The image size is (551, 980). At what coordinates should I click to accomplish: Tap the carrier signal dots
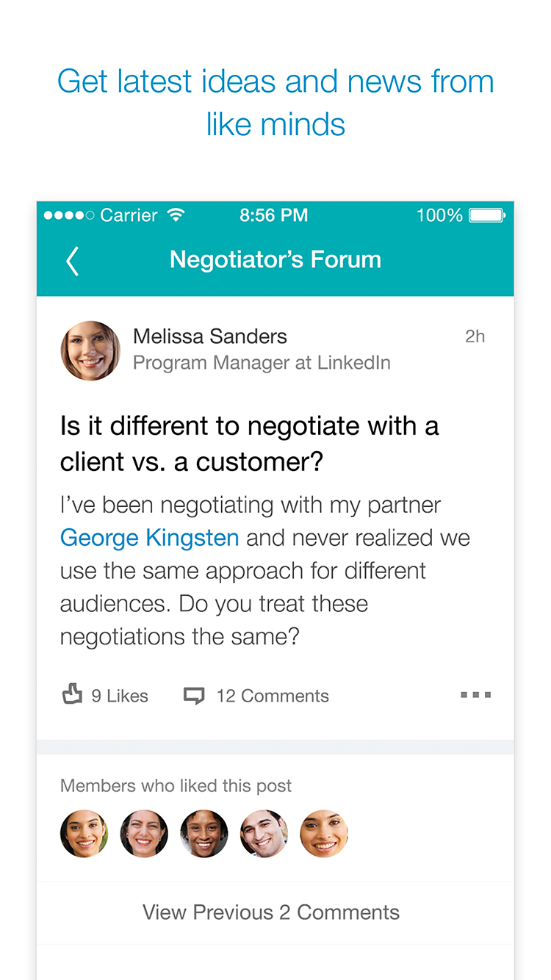pyautogui.click(x=68, y=215)
